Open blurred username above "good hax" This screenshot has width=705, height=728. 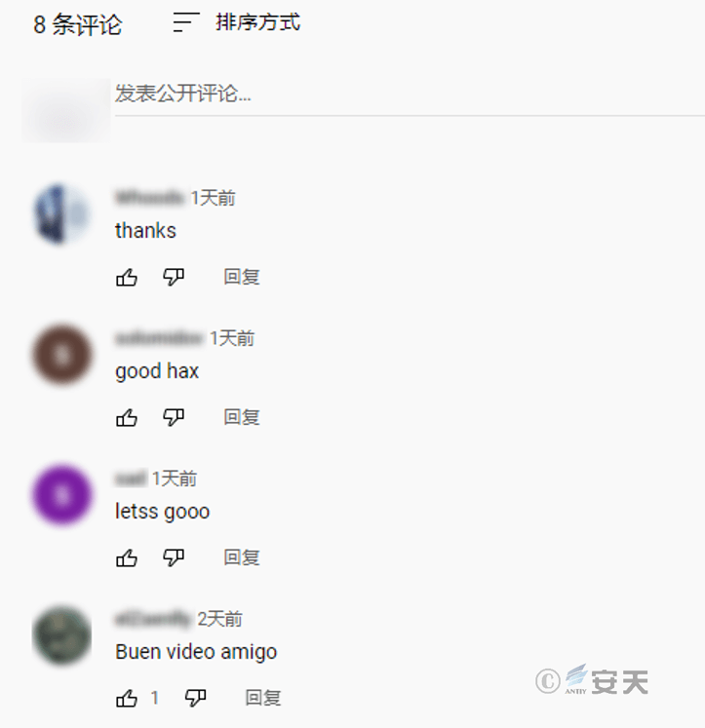tap(159, 338)
